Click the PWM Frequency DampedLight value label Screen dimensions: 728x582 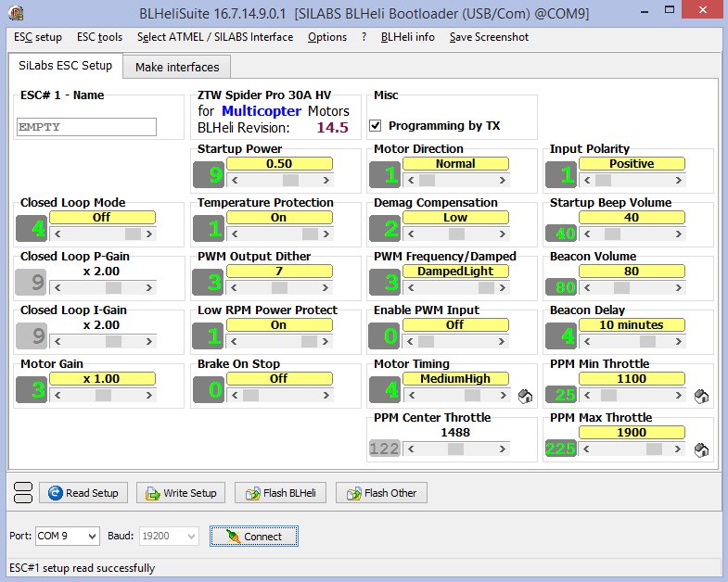click(455, 271)
